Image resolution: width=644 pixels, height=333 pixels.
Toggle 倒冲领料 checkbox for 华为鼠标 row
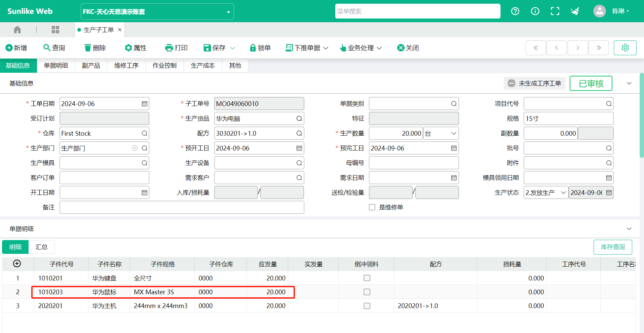point(367,292)
